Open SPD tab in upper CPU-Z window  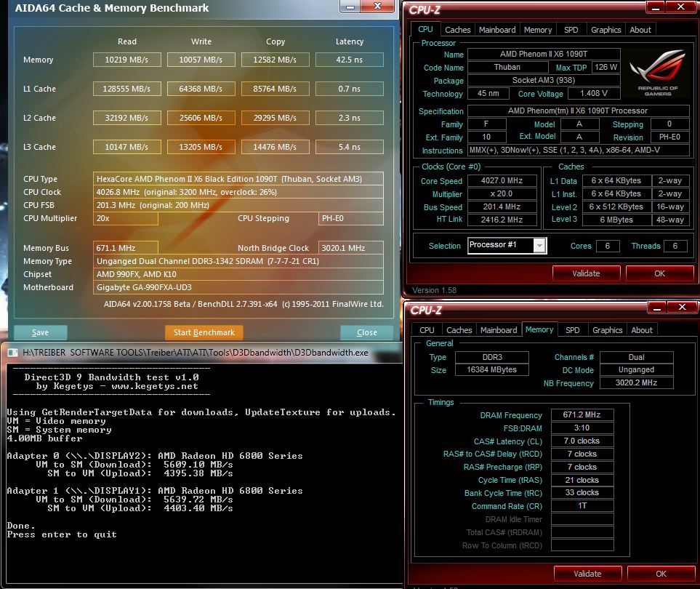click(571, 30)
